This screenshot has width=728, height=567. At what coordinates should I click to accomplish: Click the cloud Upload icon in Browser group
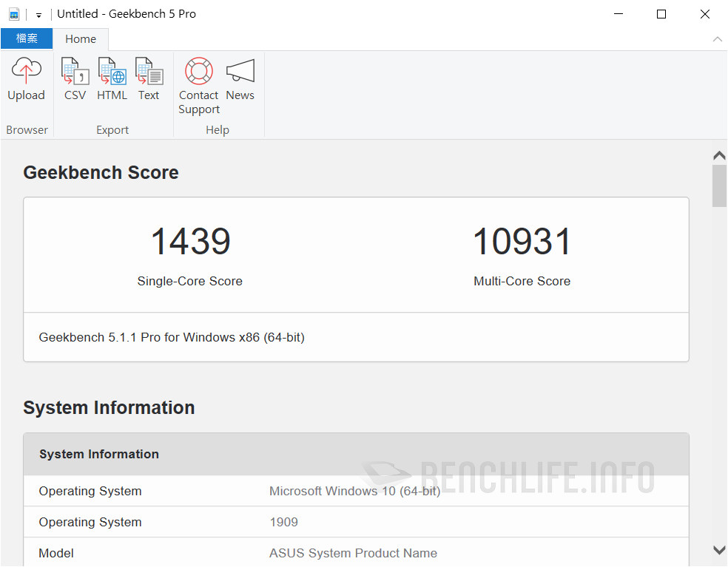click(27, 72)
